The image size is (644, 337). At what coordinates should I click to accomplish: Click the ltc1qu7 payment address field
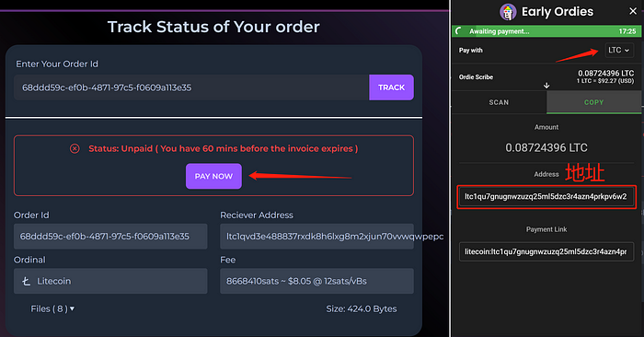pos(546,196)
